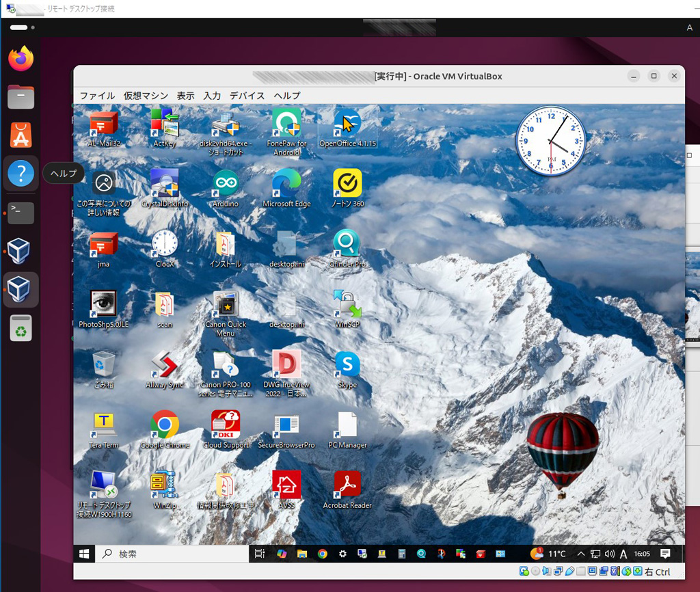Open the デバイス menu

coord(247,96)
